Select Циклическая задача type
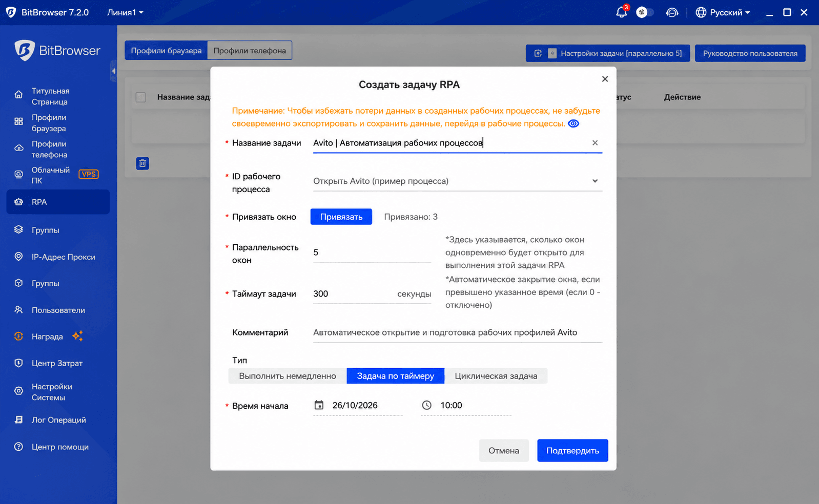 click(496, 376)
